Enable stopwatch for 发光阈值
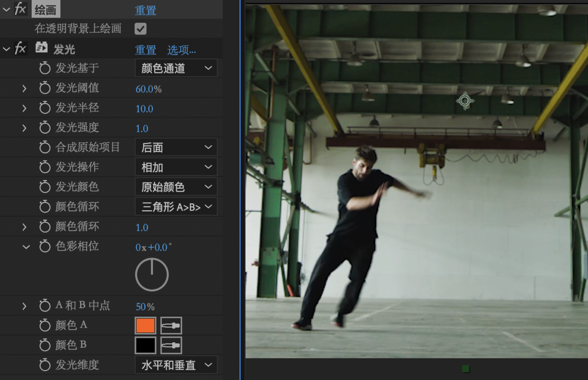The width and height of the screenshot is (588, 380). click(45, 88)
